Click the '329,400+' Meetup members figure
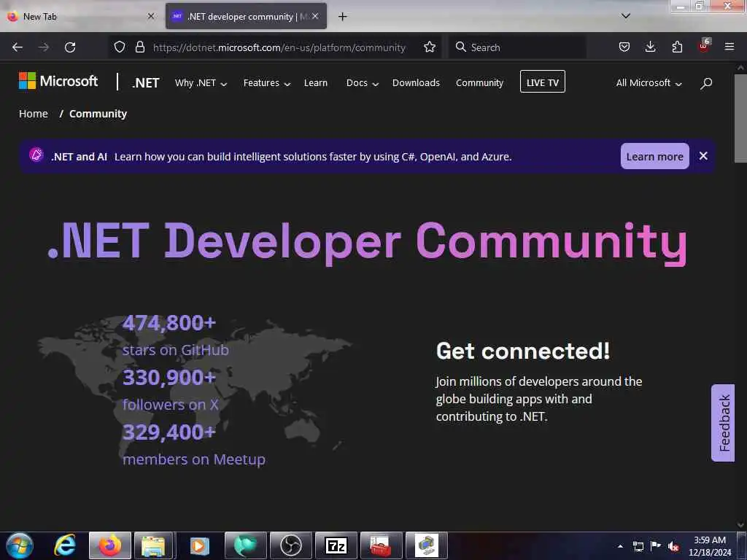747x560 pixels. tap(169, 432)
